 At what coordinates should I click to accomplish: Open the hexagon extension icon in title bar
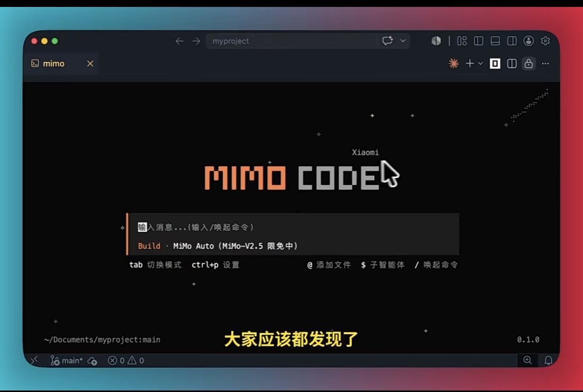[x=436, y=41]
